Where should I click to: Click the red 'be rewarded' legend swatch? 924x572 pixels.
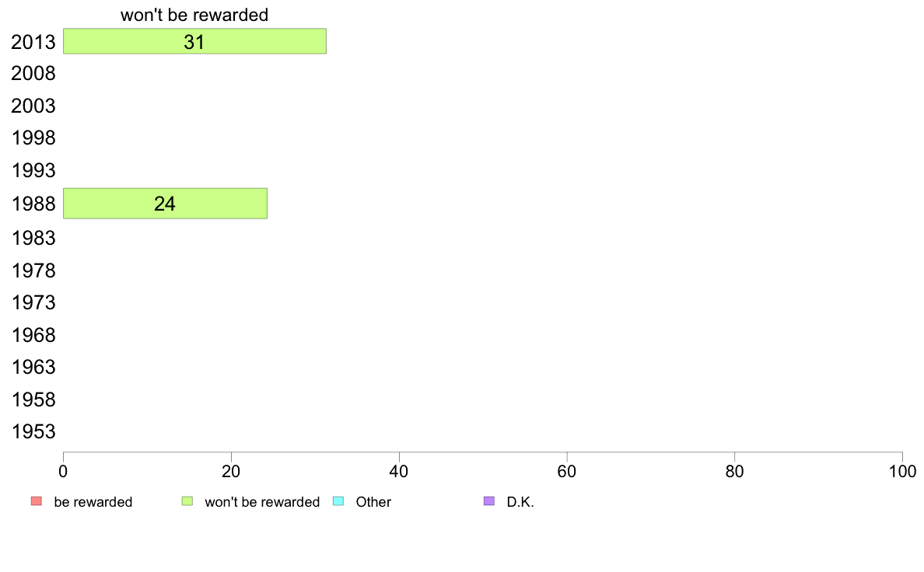pyautogui.click(x=37, y=501)
